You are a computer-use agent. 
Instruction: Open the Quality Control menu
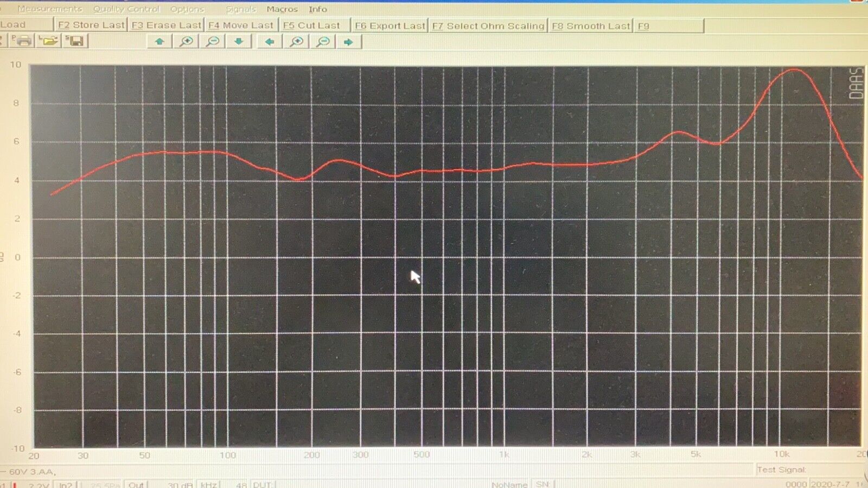126,9
